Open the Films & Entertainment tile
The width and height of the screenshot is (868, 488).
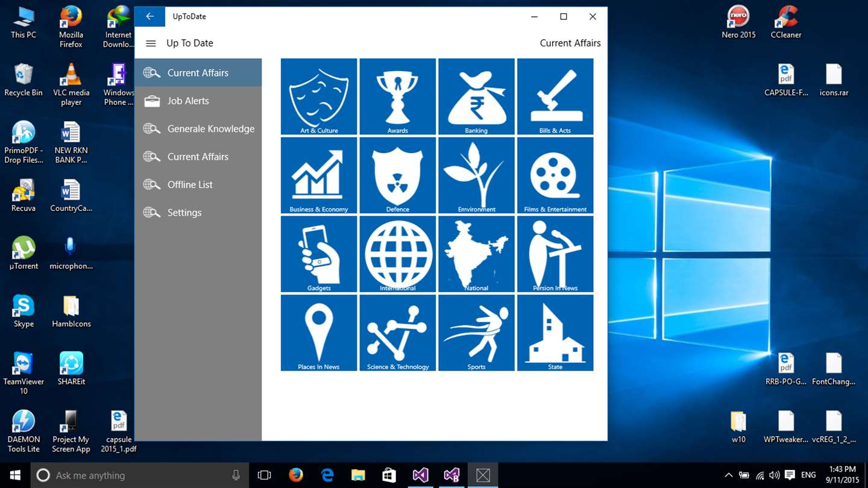coord(555,175)
